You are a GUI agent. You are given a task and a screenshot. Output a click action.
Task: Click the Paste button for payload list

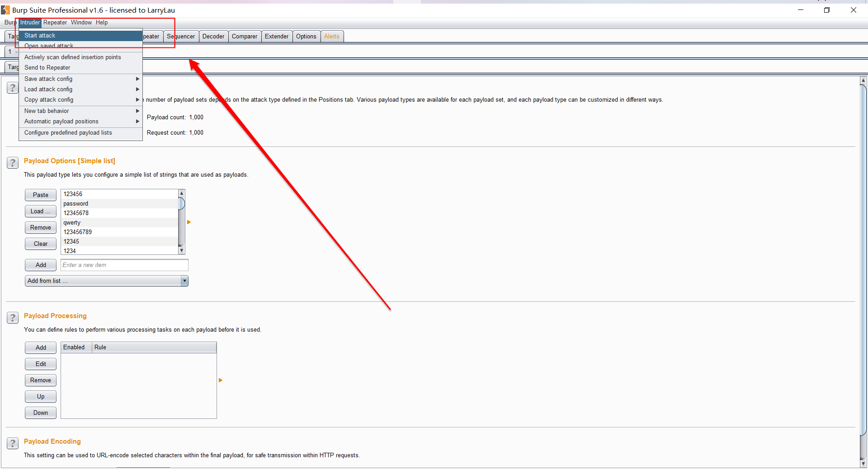[41, 195]
